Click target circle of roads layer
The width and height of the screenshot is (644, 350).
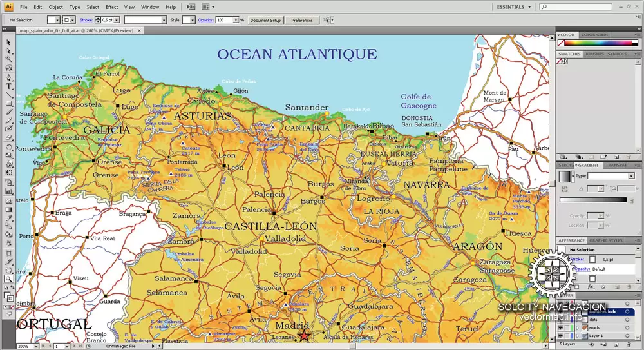pos(627,328)
